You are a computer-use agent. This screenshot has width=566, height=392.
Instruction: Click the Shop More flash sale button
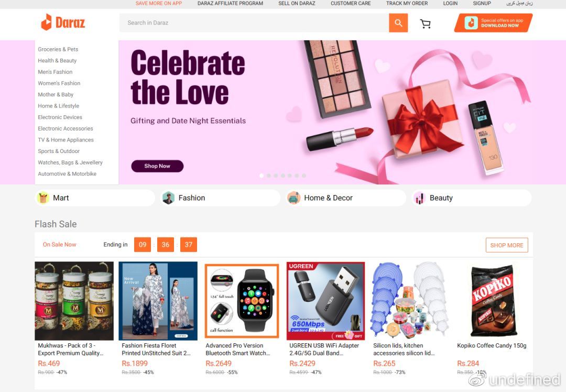(506, 245)
